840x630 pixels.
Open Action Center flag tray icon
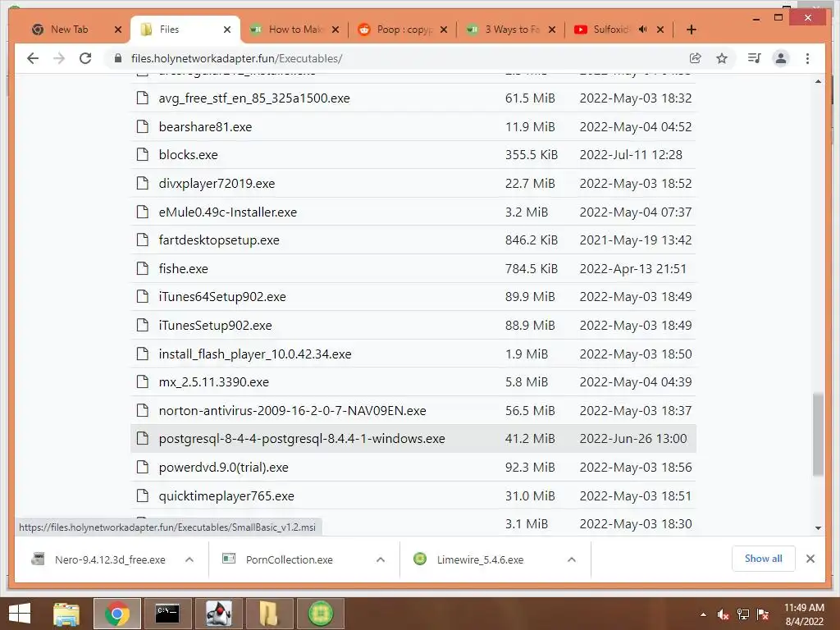click(763, 614)
